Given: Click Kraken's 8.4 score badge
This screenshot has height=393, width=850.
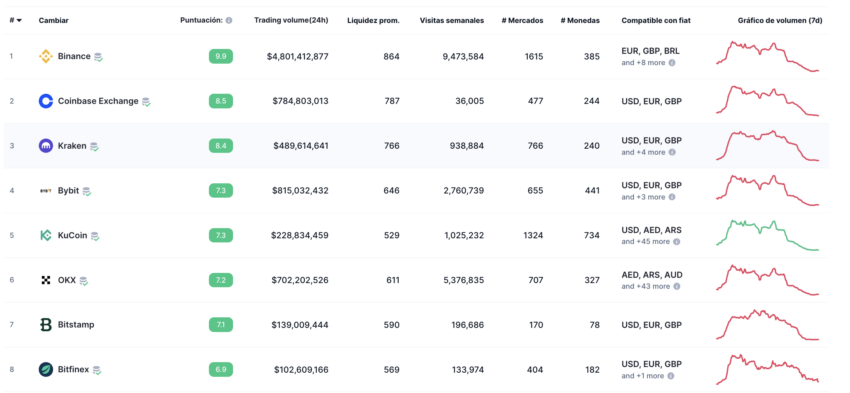Looking at the screenshot, I should pyautogui.click(x=221, y=146).
